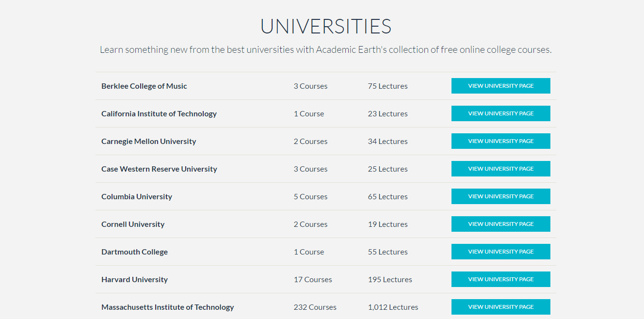The height and width of the screenshot is (319, 644).
Task: Click the Case Western Reserve University name
Action: 159,169
